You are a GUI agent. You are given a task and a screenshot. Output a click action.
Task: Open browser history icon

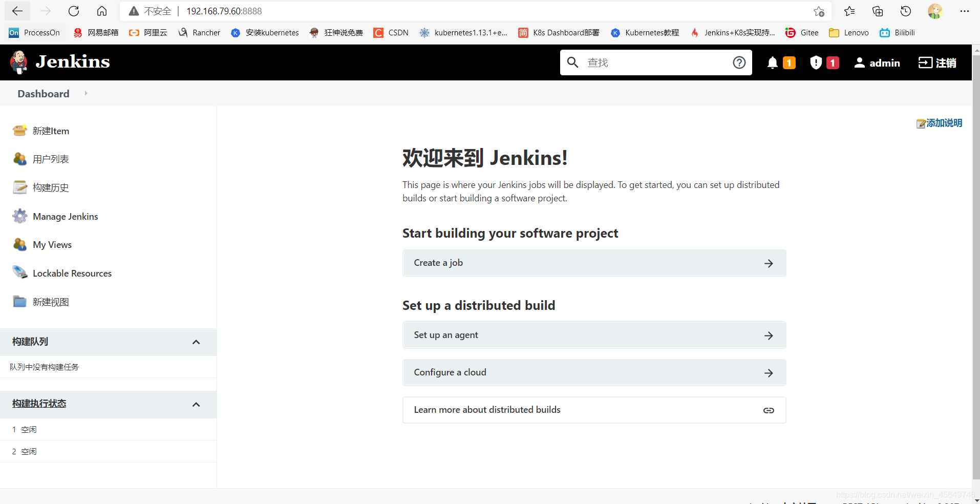coord(906,11)
